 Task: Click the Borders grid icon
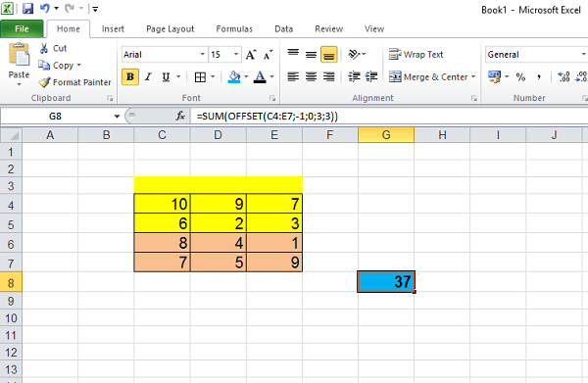click(x=200, y=77)
